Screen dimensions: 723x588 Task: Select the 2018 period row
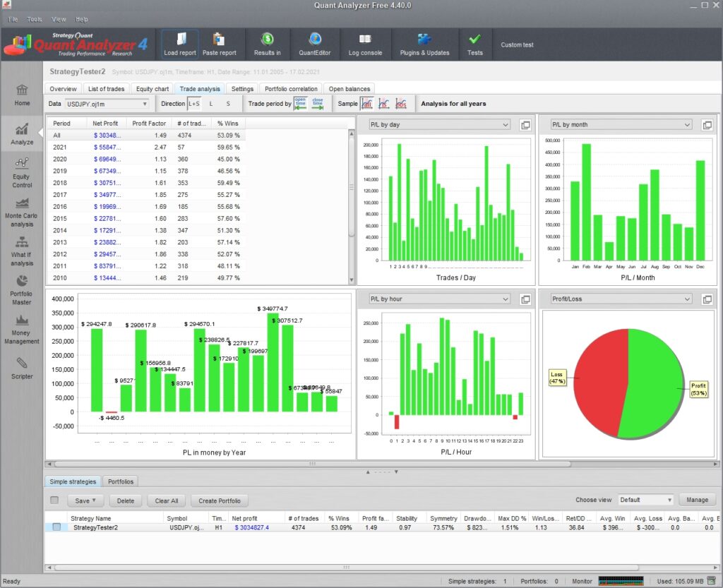[x=147, y=183]
